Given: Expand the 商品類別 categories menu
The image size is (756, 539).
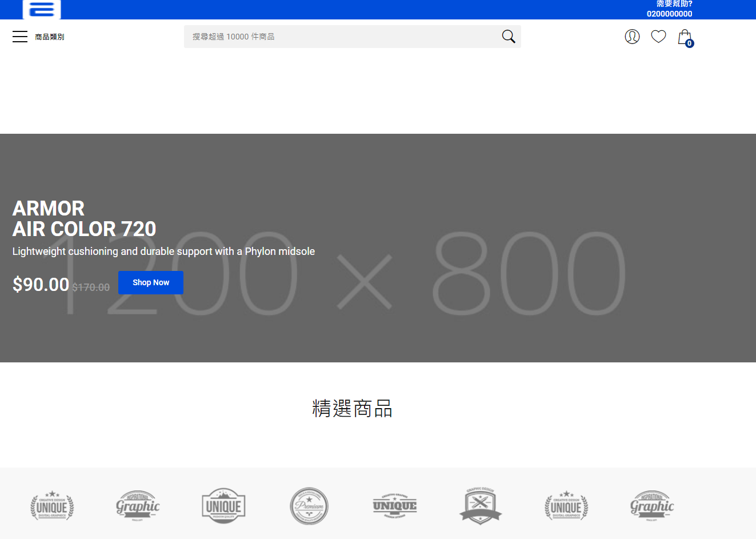Looking at the screenshot, I should (49, 37).
